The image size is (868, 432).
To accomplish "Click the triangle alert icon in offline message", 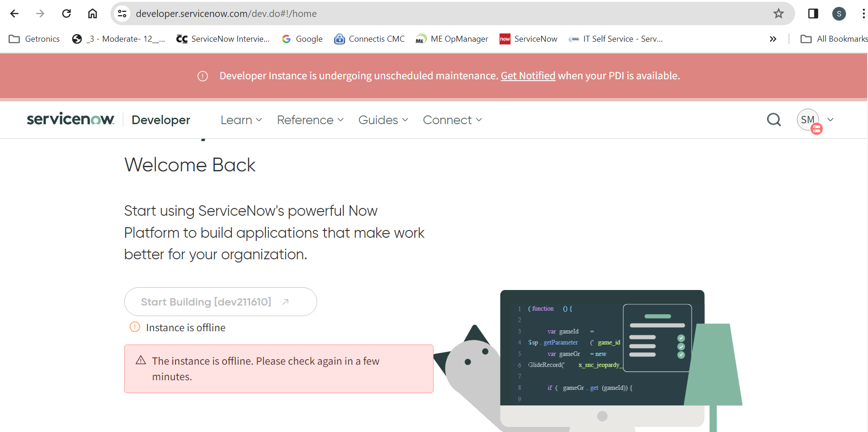I will tap(141, 361).
